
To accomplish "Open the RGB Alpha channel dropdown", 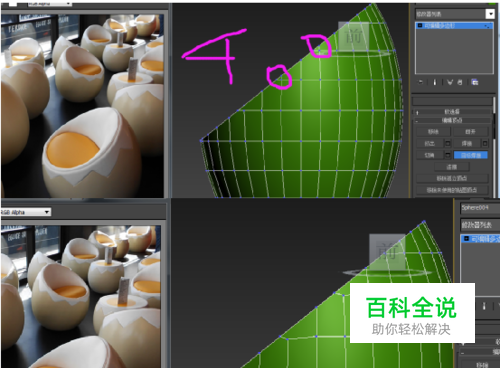I will point(26,212).
